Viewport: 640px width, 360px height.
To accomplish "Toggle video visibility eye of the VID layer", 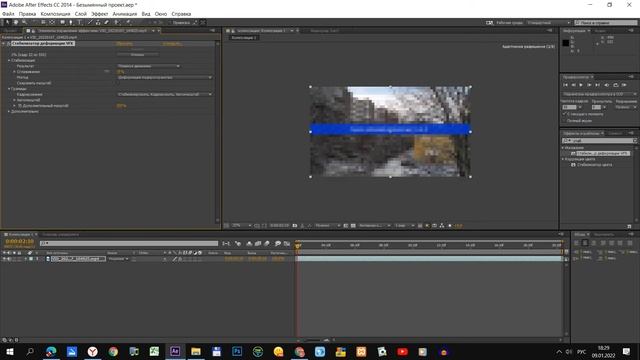I will tap(4, 259).
